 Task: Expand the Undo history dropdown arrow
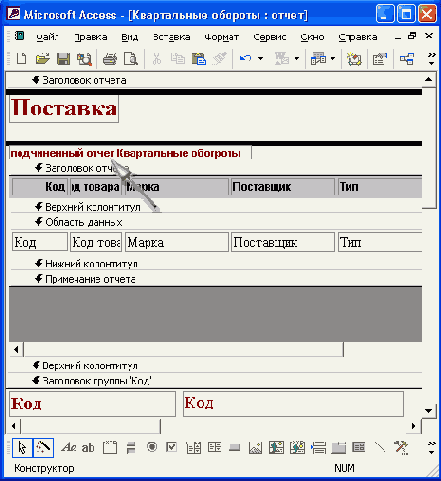[260, 59]
